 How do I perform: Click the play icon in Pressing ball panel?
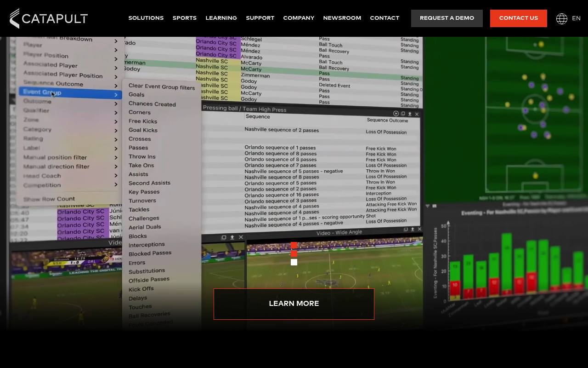pyautogui.click(x=396, y=114)
